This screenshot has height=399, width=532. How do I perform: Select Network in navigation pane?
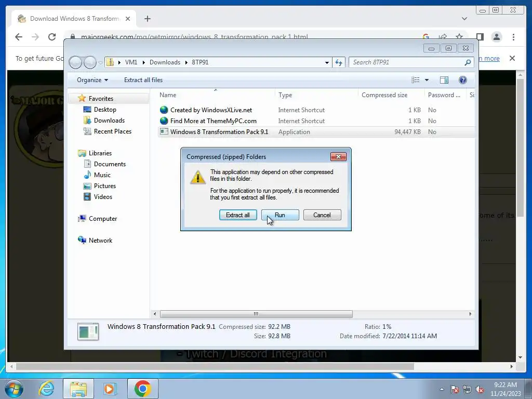[x=100, y=240]
